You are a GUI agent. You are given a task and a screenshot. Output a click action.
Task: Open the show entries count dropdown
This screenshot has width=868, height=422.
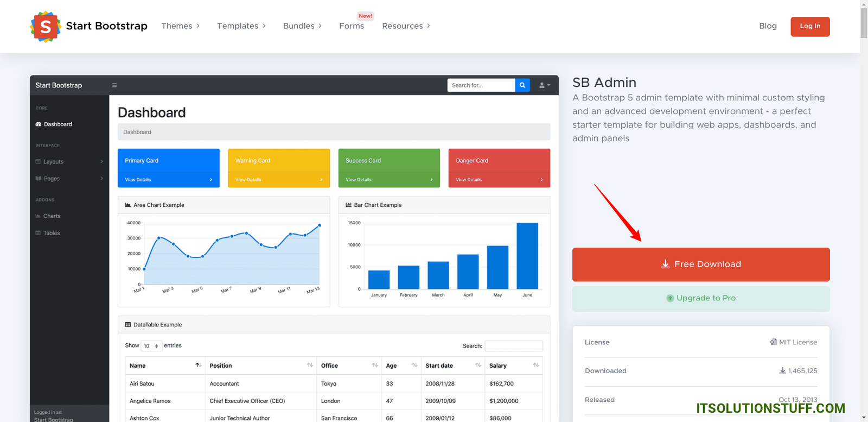point(151,346)
